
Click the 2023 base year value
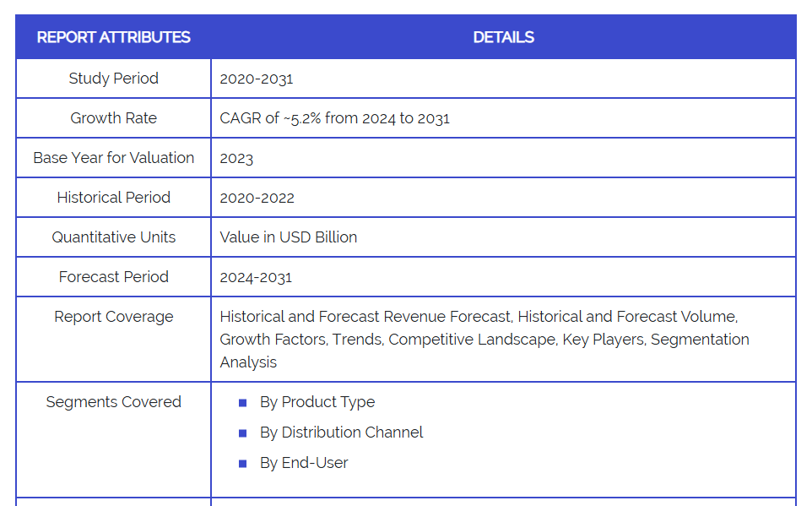point(236,158)
